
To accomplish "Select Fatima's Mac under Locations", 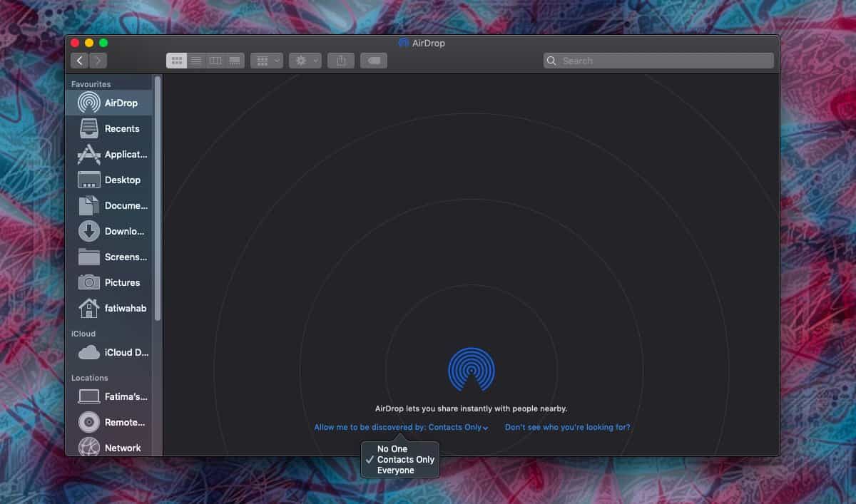I will coord(109,396).
